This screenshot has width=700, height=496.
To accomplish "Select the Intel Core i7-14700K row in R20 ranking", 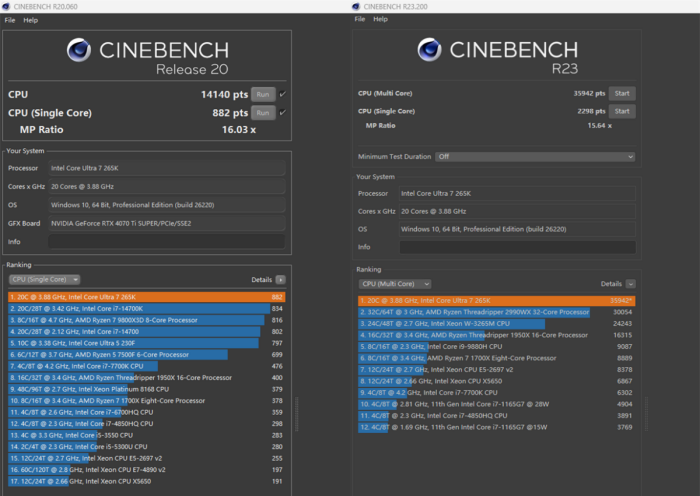I will pos(146,308).
